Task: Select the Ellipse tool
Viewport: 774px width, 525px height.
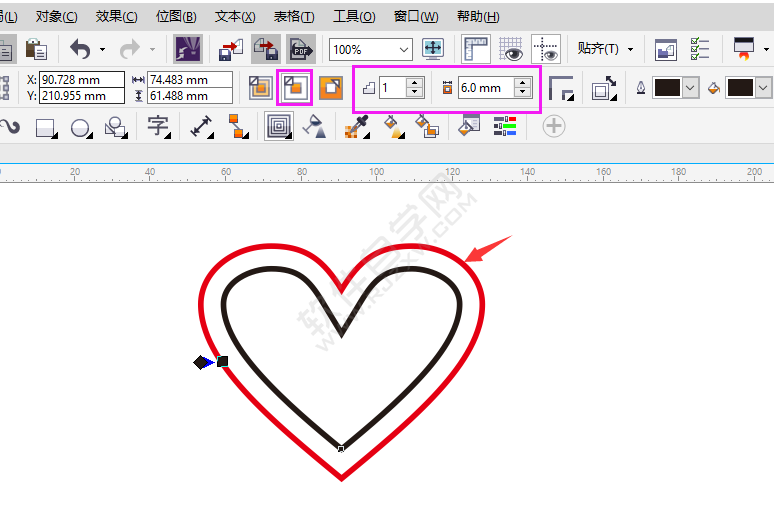Action: pyautogui.click(x=81, y=127)
